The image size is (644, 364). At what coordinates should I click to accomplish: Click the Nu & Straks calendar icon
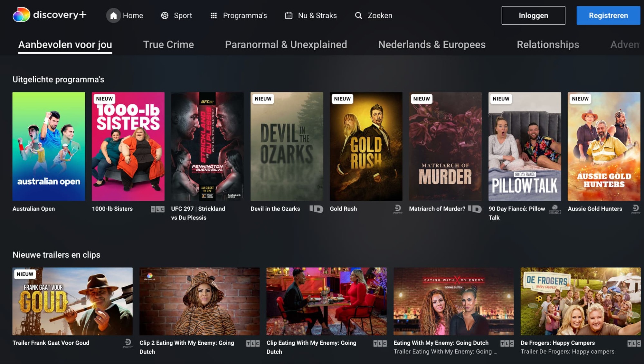(289, 15)
